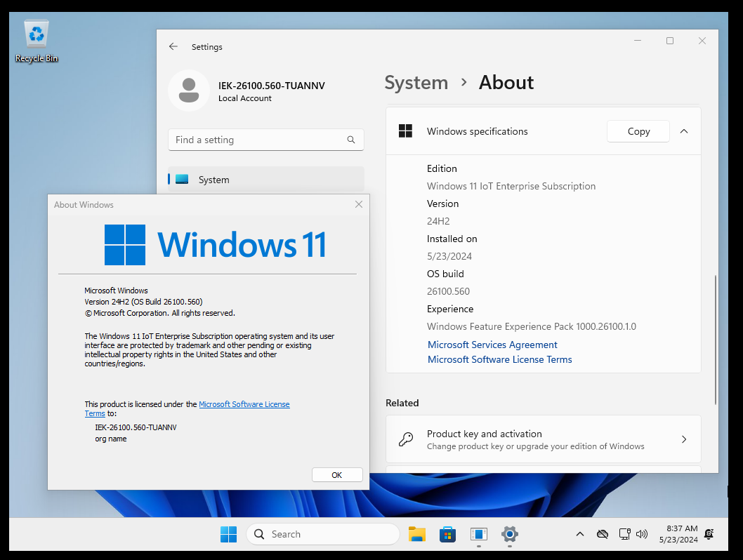Click the System breadcrumb in the header

416,83
